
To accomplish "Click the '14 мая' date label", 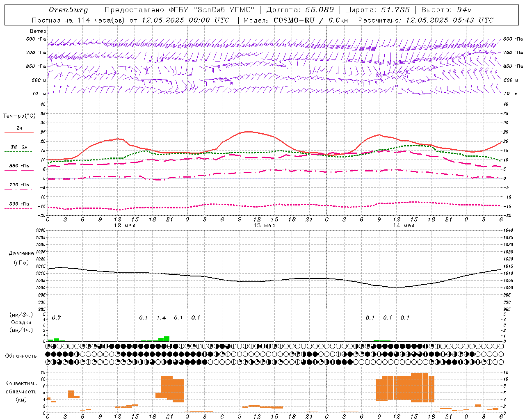I will 403,226.
